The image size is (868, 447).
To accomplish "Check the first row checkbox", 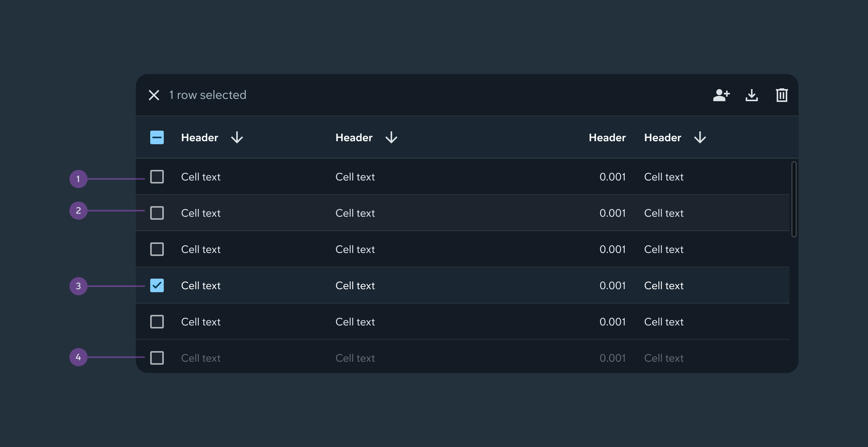I will click(157, 177).
